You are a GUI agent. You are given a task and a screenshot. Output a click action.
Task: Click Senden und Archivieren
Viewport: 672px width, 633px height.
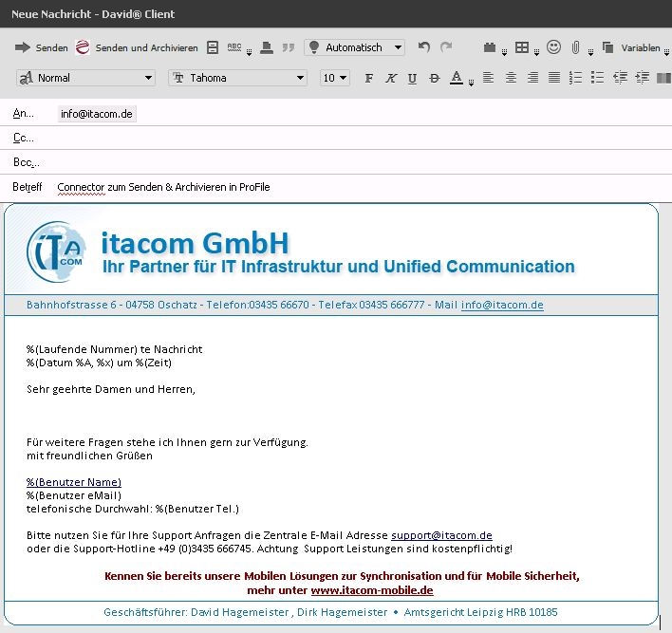pyautogui.click(x=137, y=47)
